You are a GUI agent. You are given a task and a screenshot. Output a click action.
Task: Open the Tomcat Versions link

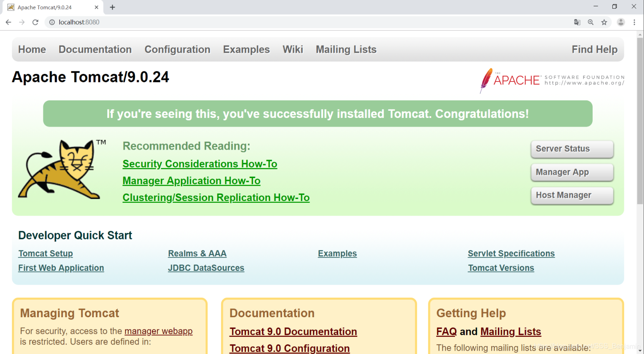click(x=501, y=268)
